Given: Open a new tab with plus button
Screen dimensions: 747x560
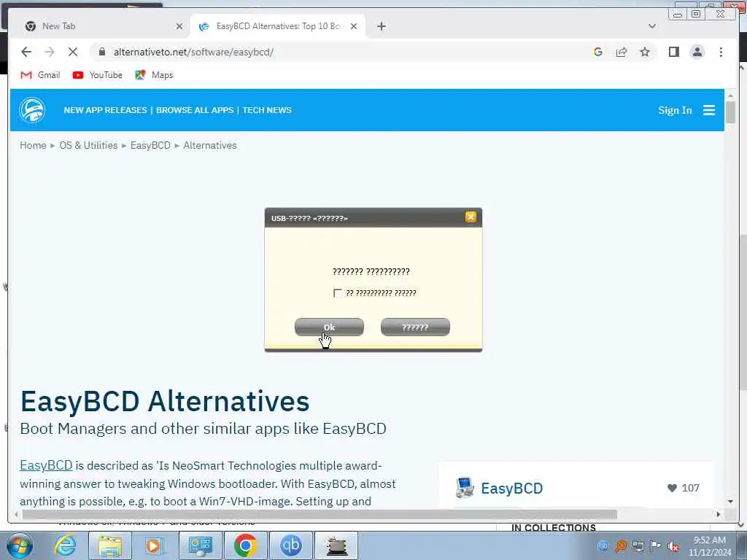Looking at the screenshot, I should (381, 26).
